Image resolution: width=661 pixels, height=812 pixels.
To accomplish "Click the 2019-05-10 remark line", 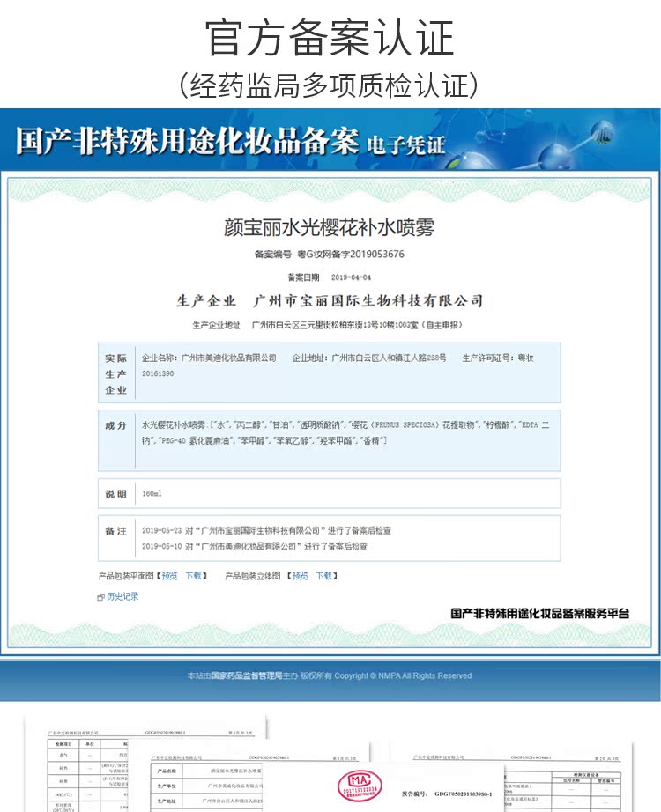I will click(x=255, y=546).
